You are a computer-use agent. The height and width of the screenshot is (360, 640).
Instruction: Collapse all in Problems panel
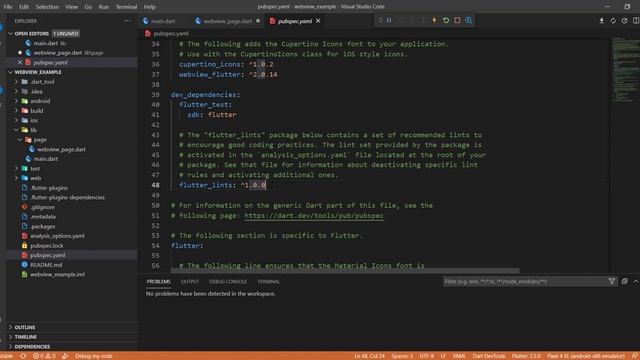tap(624, 281)
